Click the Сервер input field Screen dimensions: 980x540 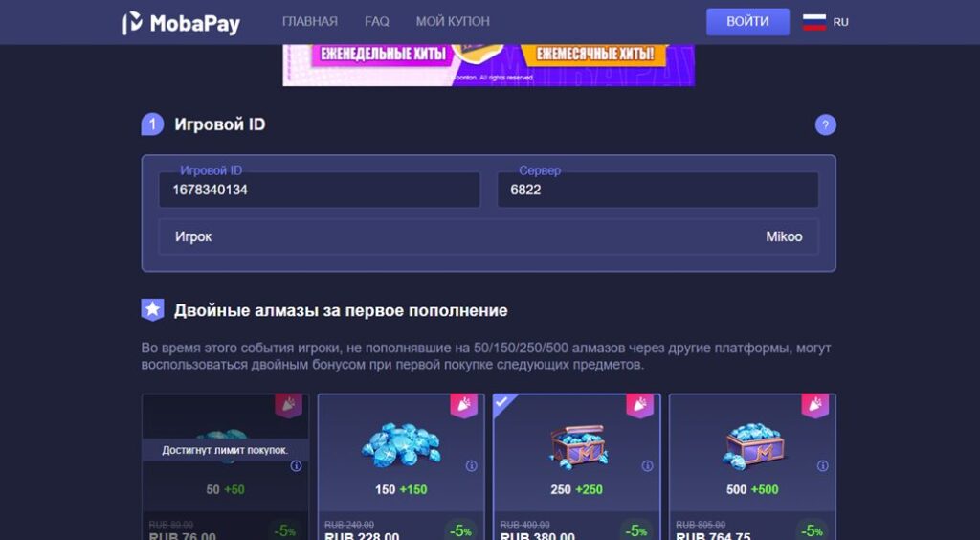pyautogui.click(x=657, y=190)
